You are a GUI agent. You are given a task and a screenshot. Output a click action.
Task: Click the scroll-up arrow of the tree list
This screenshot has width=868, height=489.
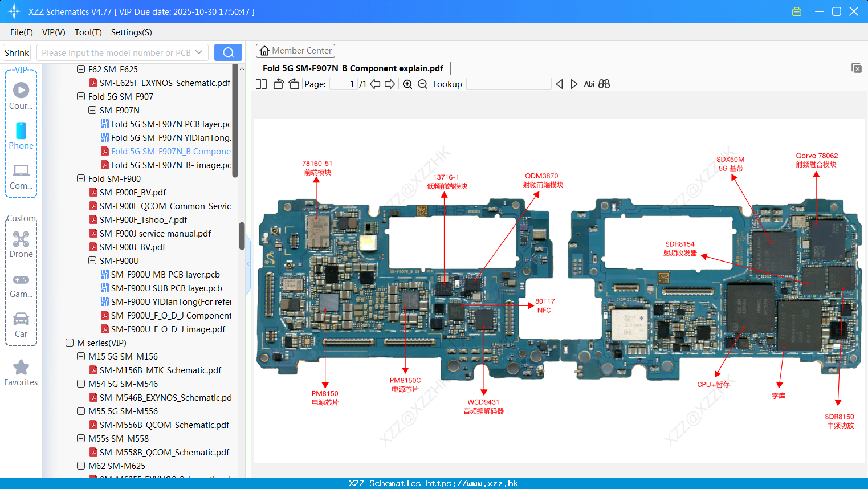242,68
